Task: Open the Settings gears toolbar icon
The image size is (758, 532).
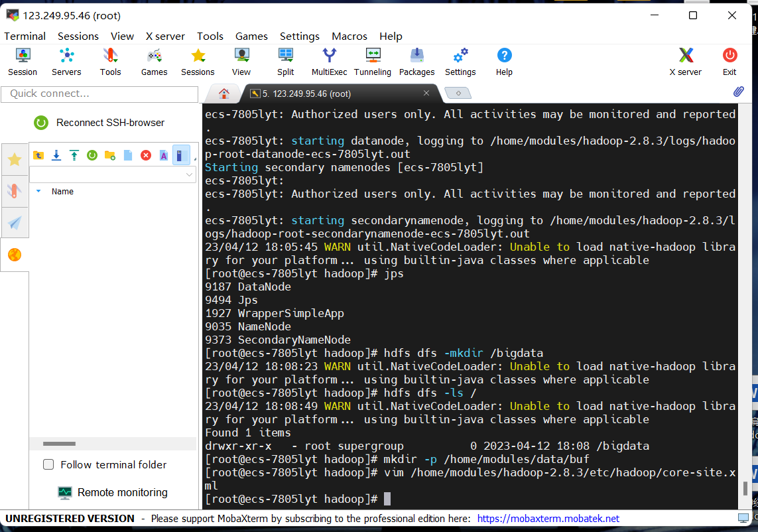Action: pos(460,62)
